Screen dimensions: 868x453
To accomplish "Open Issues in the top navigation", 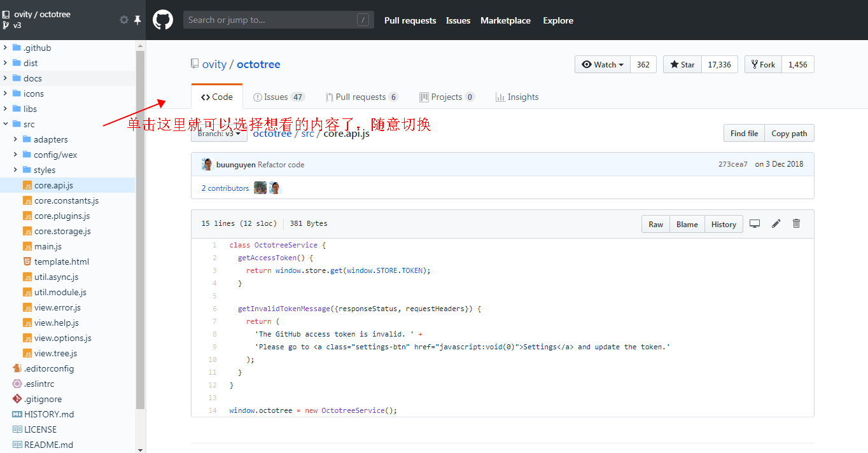I will click(458, 20).
